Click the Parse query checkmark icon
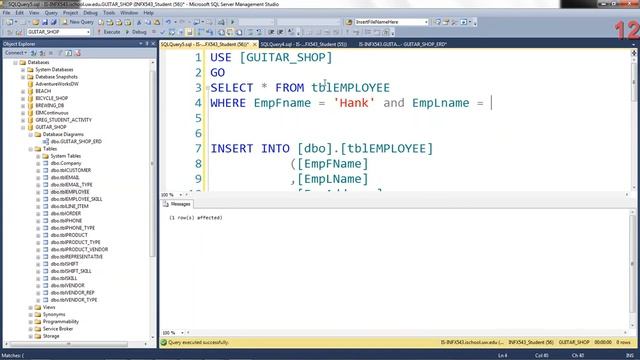The width and height of the screenshot is (640, 360). pyautogui.click(x=163, y=32)
